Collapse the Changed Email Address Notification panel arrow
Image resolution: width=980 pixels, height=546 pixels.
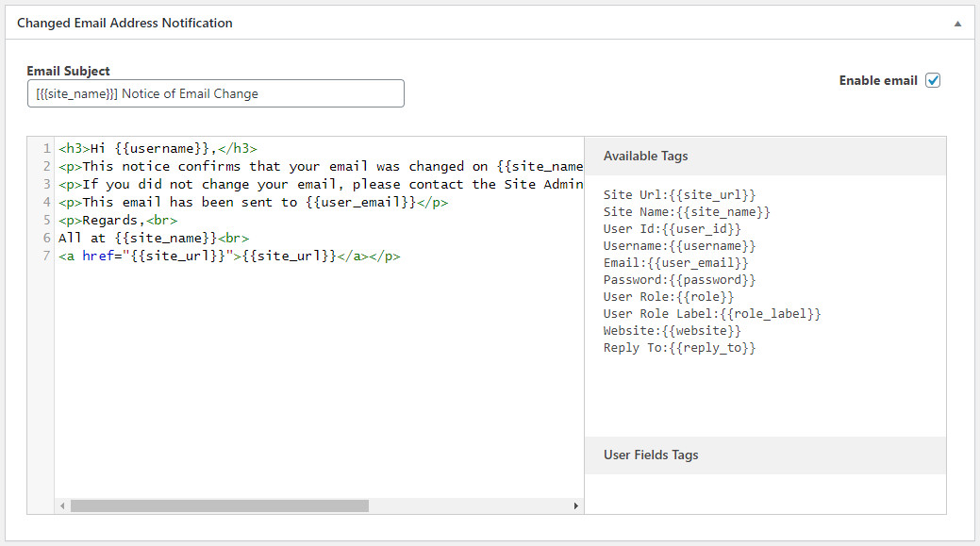coord(957,23)
